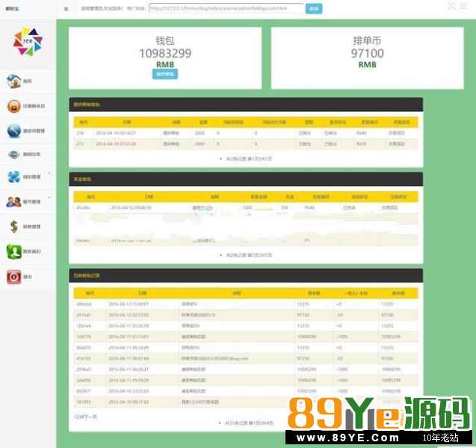The image size is (476, 448).
Task: Click the orange padlock register icon
Action: pos(14,106)
